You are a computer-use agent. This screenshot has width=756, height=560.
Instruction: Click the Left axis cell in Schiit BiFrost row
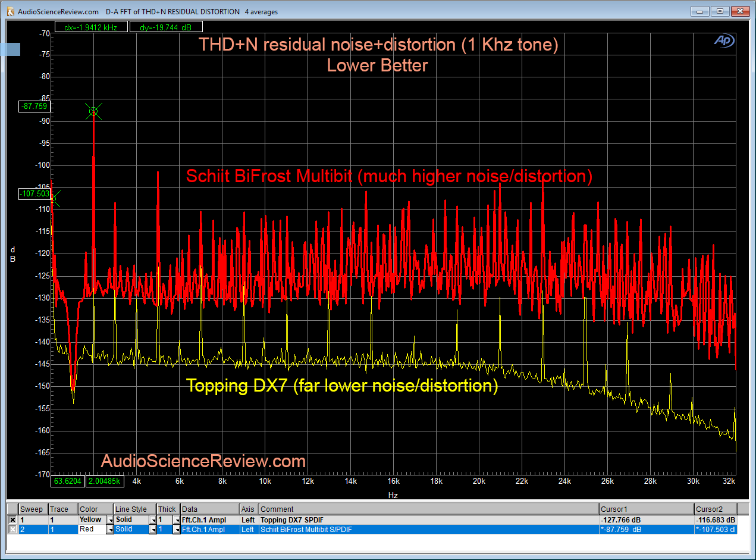pyautogui.click(x=249, y=529)
